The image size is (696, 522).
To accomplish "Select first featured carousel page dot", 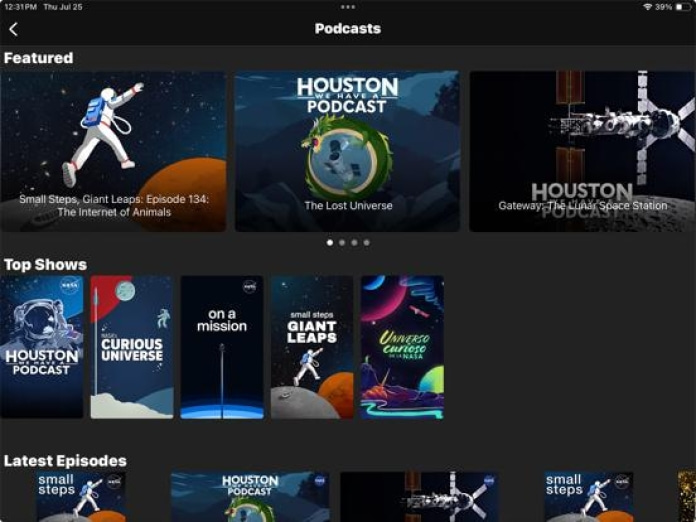I will 330,243.
